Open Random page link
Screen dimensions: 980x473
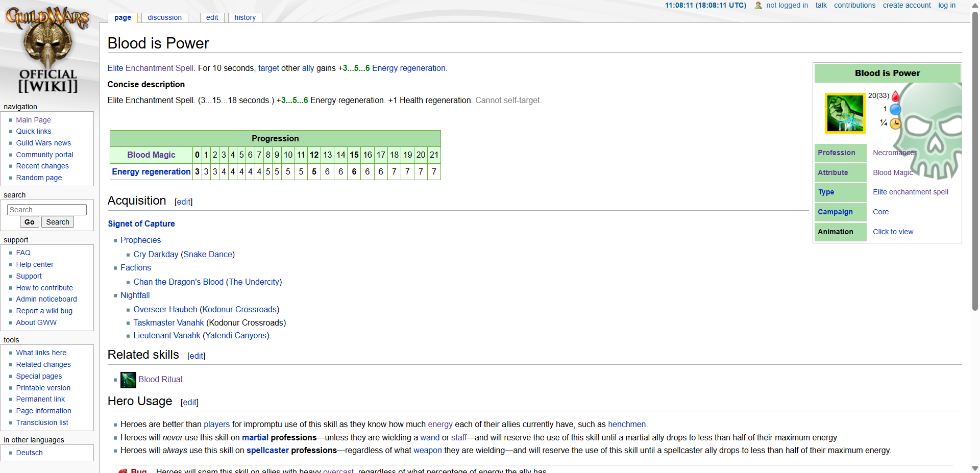point(39,178)
